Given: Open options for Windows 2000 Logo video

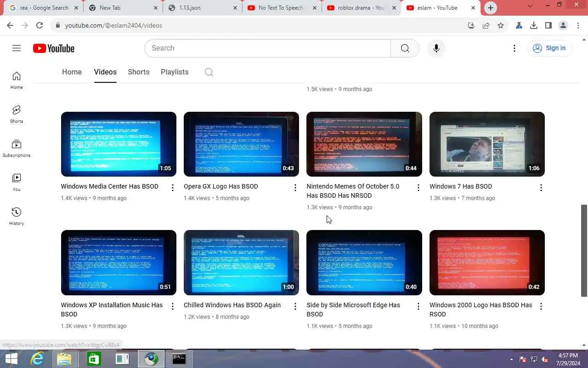Looking at the screenshot, I should 541,306.
